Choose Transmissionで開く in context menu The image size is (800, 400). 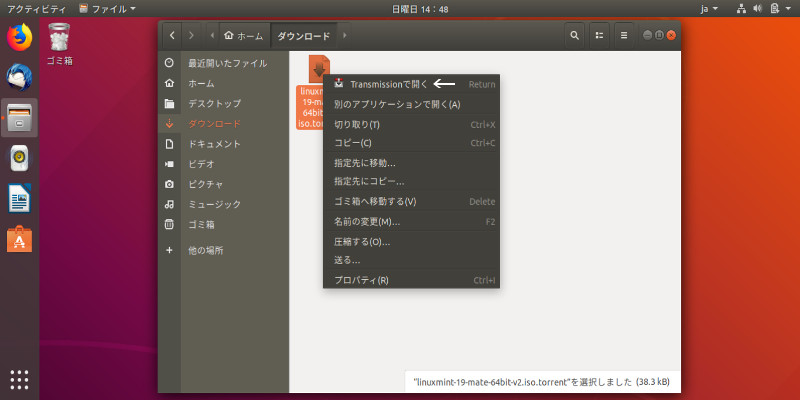point(411,84)
